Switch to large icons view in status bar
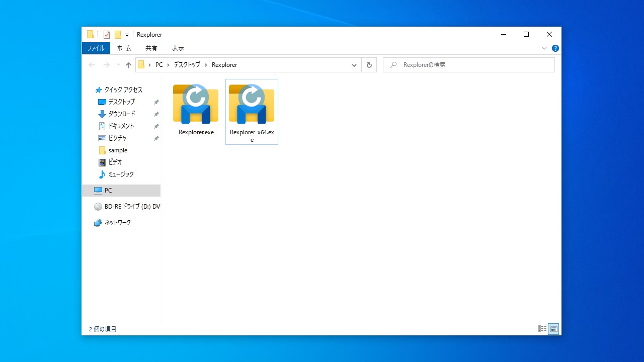Screen dimensions: 644x362 coord(553,329)
